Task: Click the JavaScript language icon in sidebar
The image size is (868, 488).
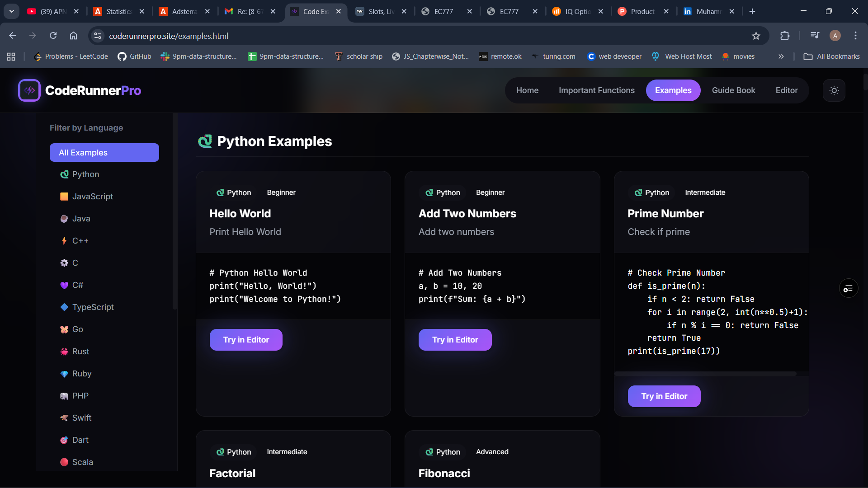Action: pyautogui.click(x=65, y=197)
